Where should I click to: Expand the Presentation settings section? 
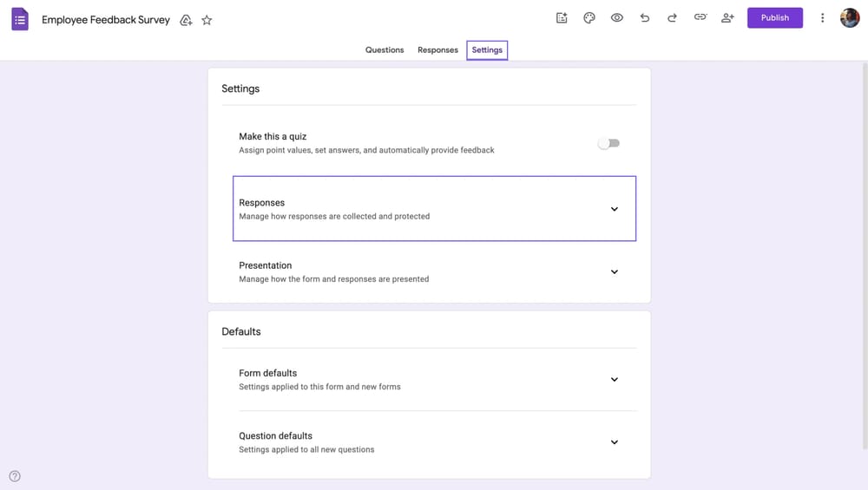click(x=614, y=272)
